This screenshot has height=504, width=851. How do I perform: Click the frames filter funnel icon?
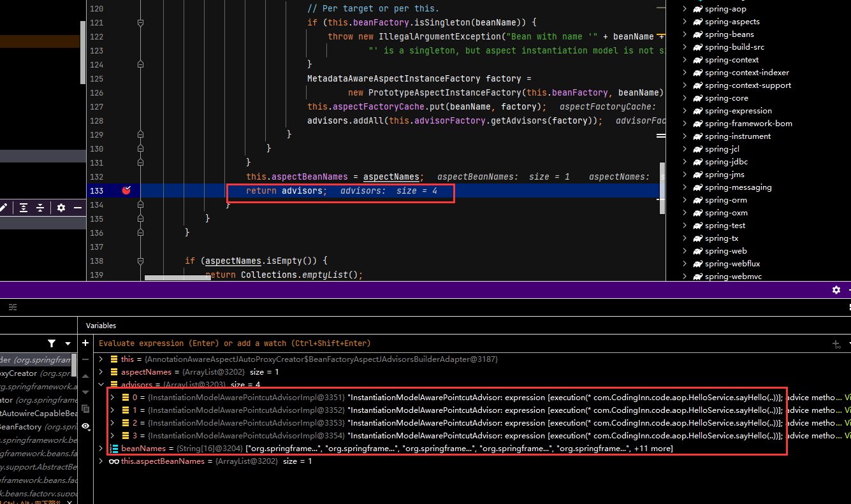click(52, 343)
